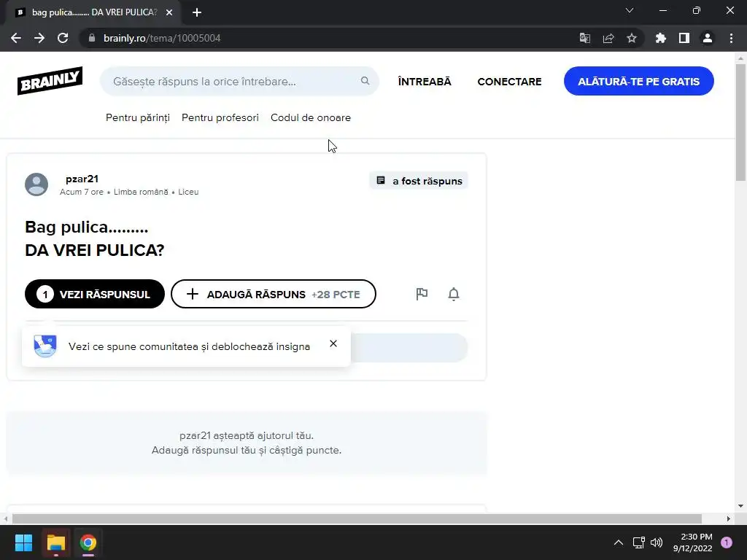
Task: Open File Explorer from the taskbar
Action: pos(56,542)
